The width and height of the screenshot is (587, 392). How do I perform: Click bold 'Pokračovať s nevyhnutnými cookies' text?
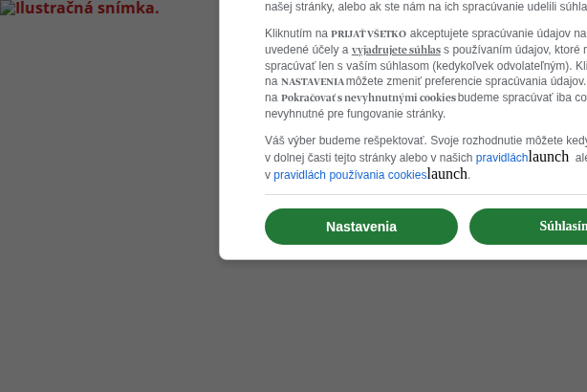pyautogui.click(x=368, y=98)
